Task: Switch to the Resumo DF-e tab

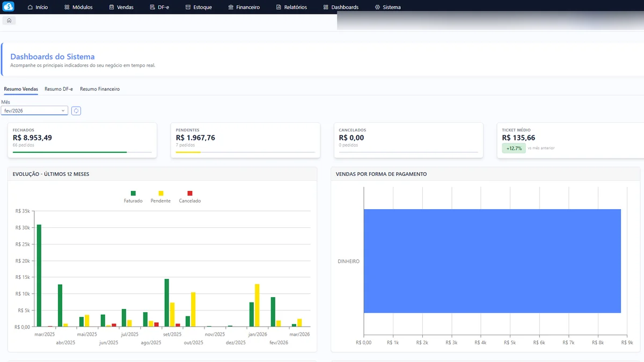Action: click(x=58, y=89)
